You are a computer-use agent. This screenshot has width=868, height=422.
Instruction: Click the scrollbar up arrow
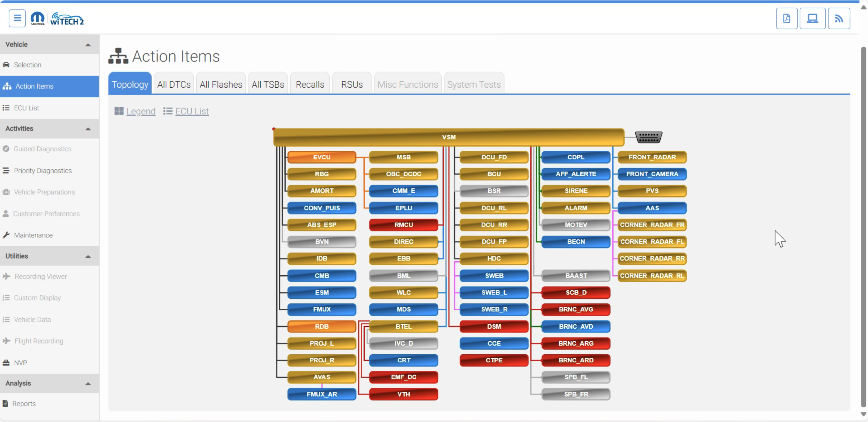click(x=863, y=7)
